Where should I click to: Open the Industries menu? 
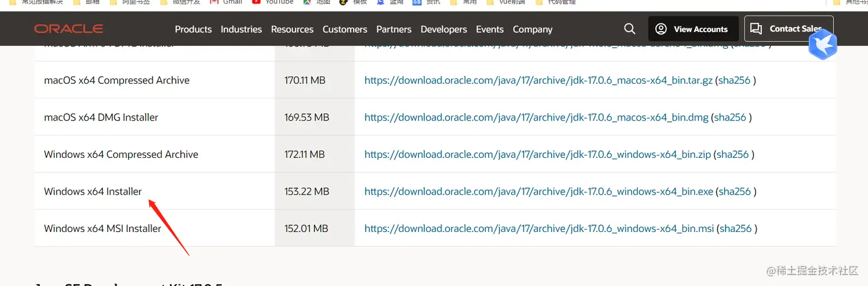coord(241,29)
